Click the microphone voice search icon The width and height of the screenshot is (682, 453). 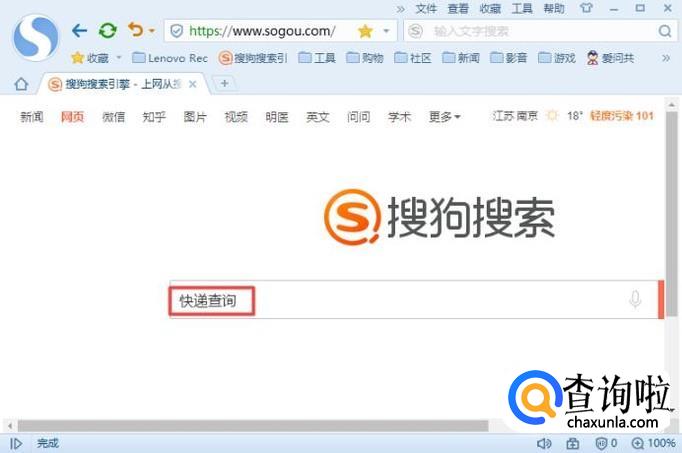point(635,300)
